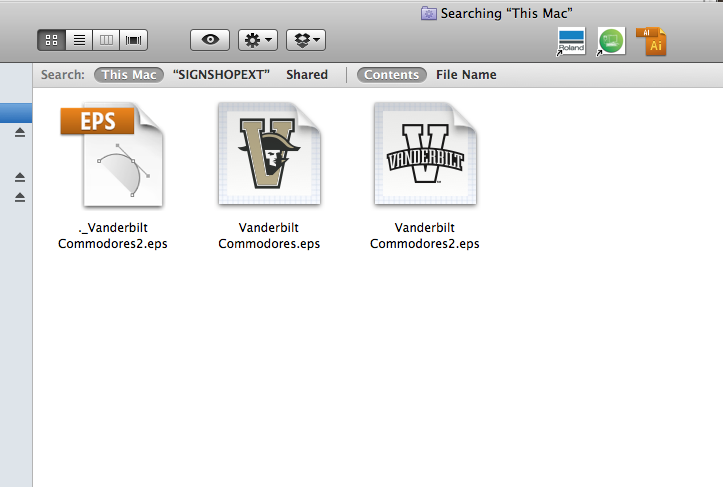Open the Dropbox toolbar dropdown
The width and height of the screenshot is (723, 487).
coord(306,40)
